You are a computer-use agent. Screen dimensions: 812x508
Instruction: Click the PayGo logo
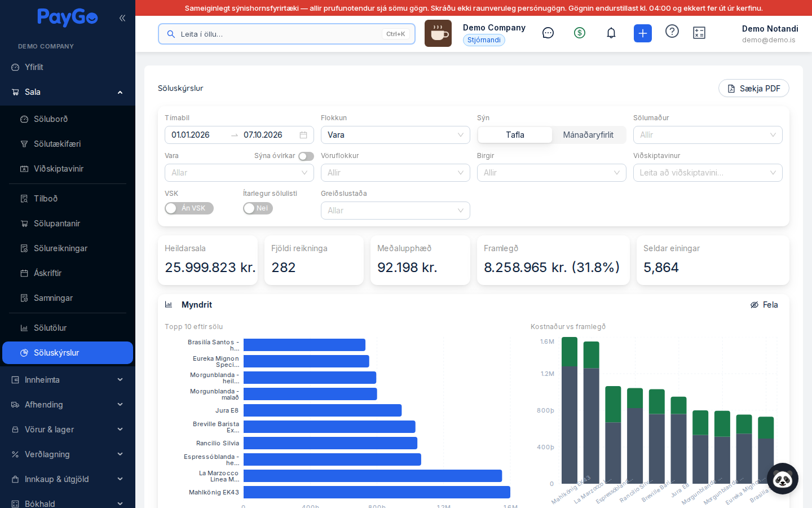tap(68, 17)
